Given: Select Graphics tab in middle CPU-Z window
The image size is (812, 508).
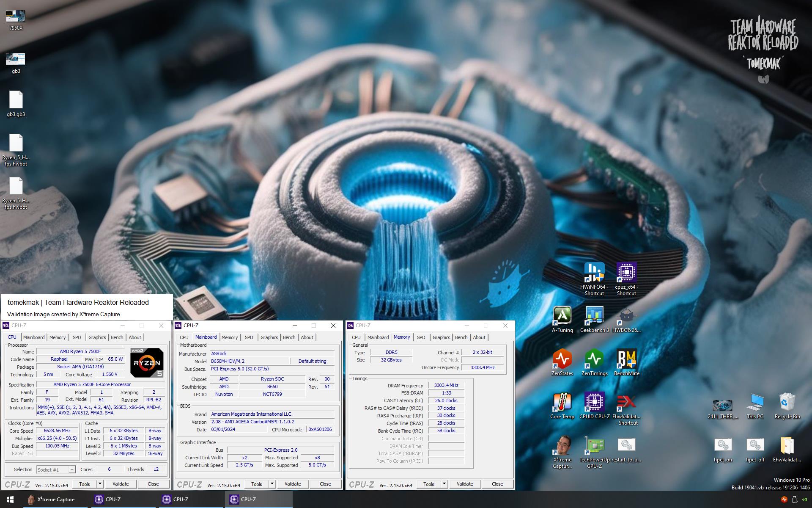Looking at the screenshot, I should coord(269,337).
